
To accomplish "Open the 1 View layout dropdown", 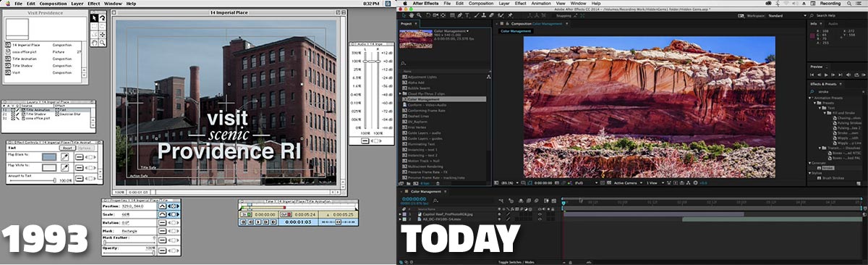I will point(655,183).
